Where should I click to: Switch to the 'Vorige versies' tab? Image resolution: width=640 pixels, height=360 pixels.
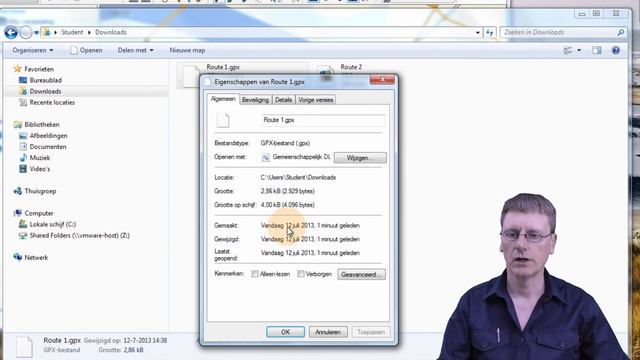(x=316, y=100)
